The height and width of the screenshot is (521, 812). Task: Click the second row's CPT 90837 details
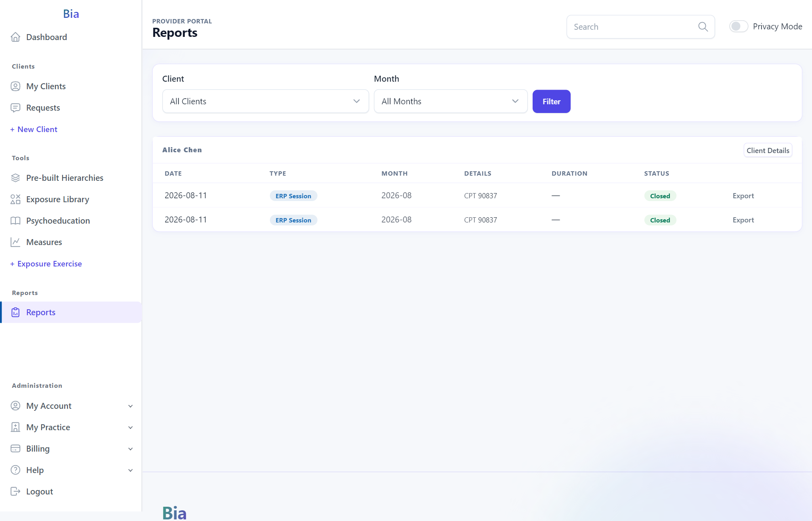coord(480,220)
